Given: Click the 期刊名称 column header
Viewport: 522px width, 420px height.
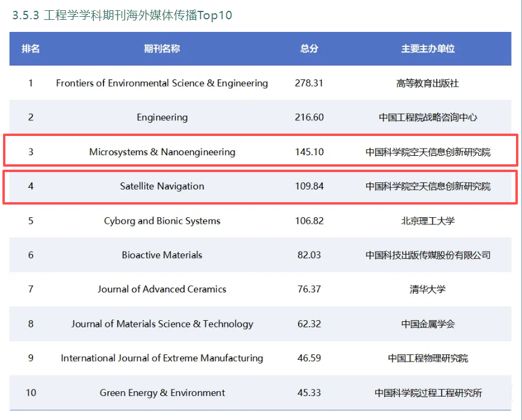Looking at the screenshot, I should [162, 49].
